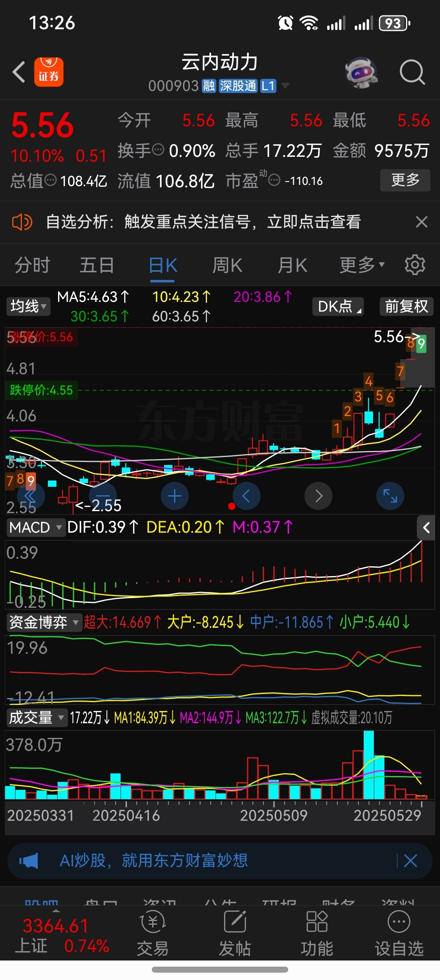The height and width of the screenshot is (980, 440).
Task: Tap the 5.56 current price figure
Action: click(43, 125)
